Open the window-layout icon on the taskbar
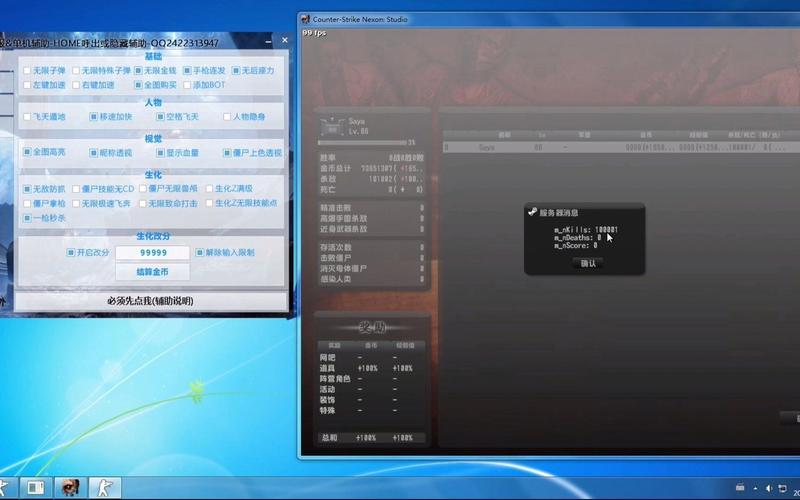 (x=35, y=487)
